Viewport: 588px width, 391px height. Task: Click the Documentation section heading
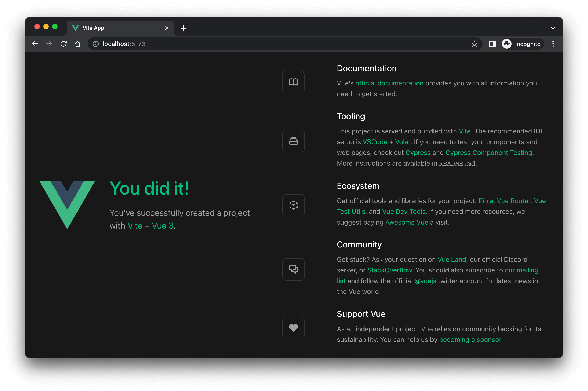(366, 68)
